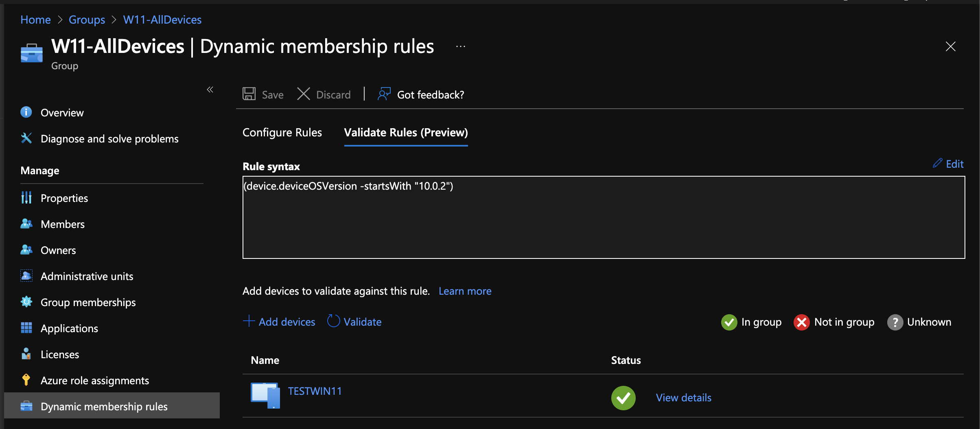The height and width of the screenshot is (429, 980).
Task: Select the Validate Rules (Preview) tab
Action: pyautogui.click(x=406, y=133)
